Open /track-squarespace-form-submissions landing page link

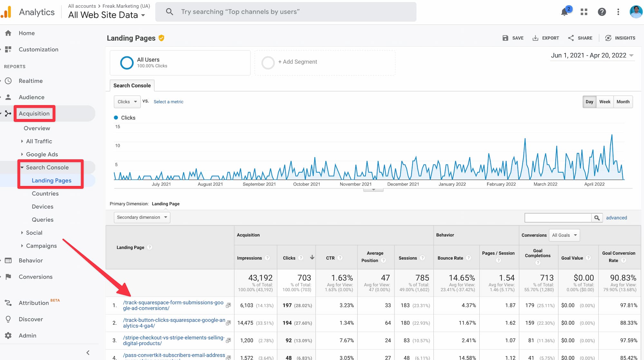173,305
